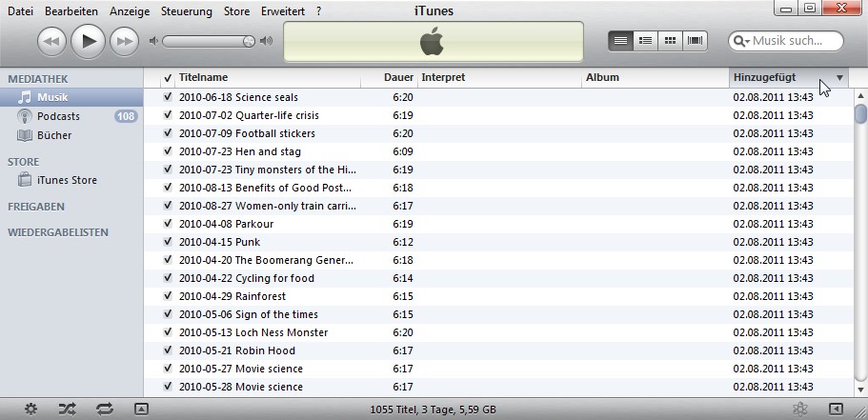Screen dimensions: 868x420
Task: Select the track The Boomerang Gener
Action: pos(498,260)
